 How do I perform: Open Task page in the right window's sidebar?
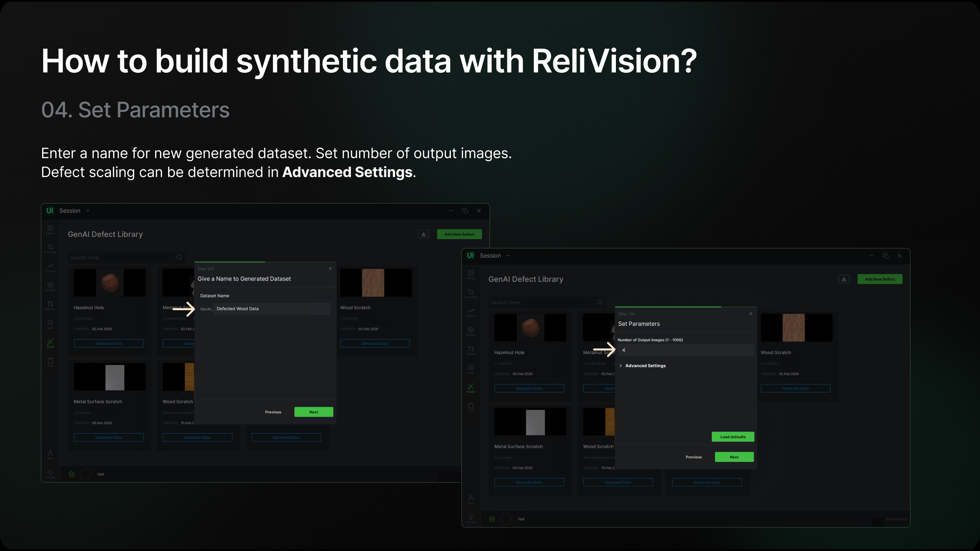tap(471, 406)
